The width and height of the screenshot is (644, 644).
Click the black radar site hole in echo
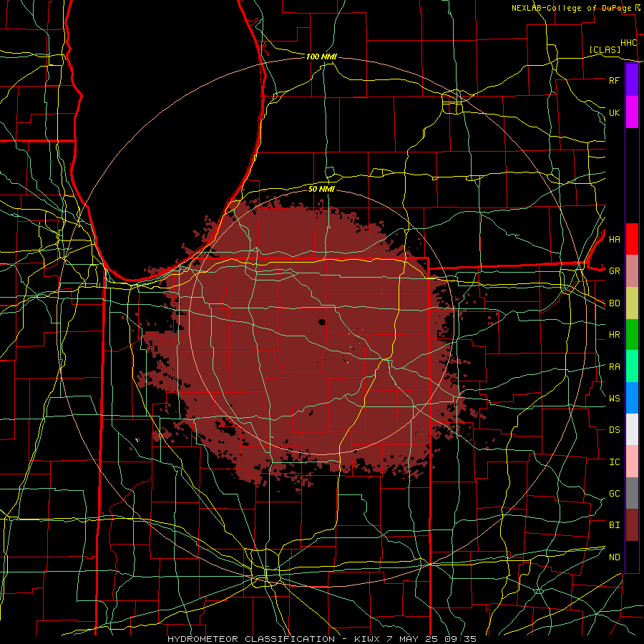click(322, 322)
